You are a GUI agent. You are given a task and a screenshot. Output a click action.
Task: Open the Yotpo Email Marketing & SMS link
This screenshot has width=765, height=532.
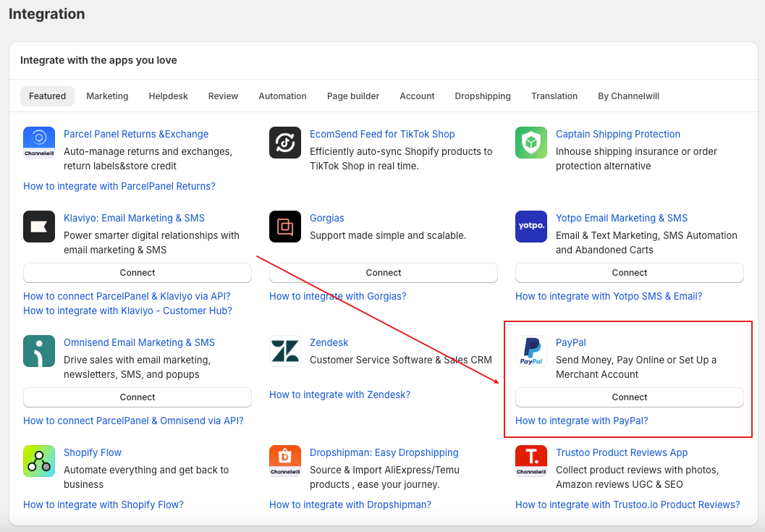coord(622,218)
